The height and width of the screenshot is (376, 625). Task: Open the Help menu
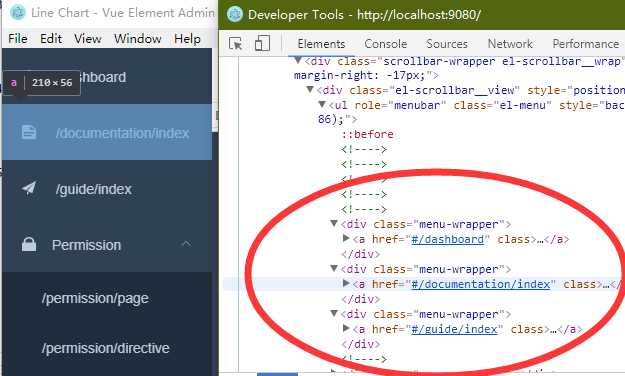coord(187,39)
